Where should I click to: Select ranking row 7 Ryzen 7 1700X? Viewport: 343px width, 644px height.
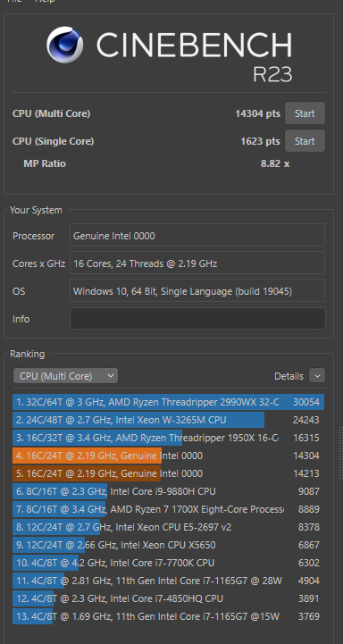tap(169, 509)
